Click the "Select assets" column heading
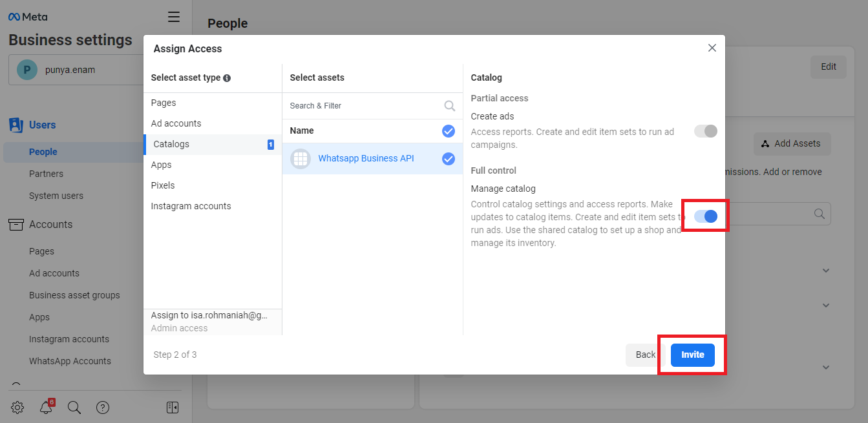This screenshot has width=868, height=423. pyautogui.click(x=317, y=77)
